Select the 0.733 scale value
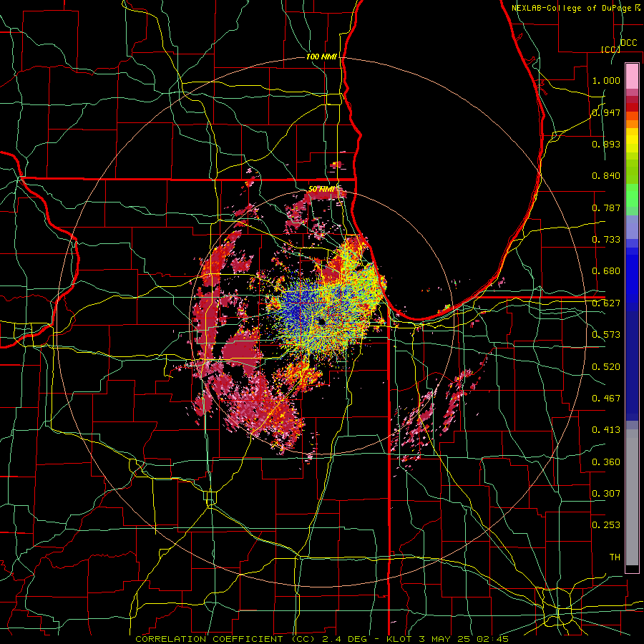 pos(606,240)
